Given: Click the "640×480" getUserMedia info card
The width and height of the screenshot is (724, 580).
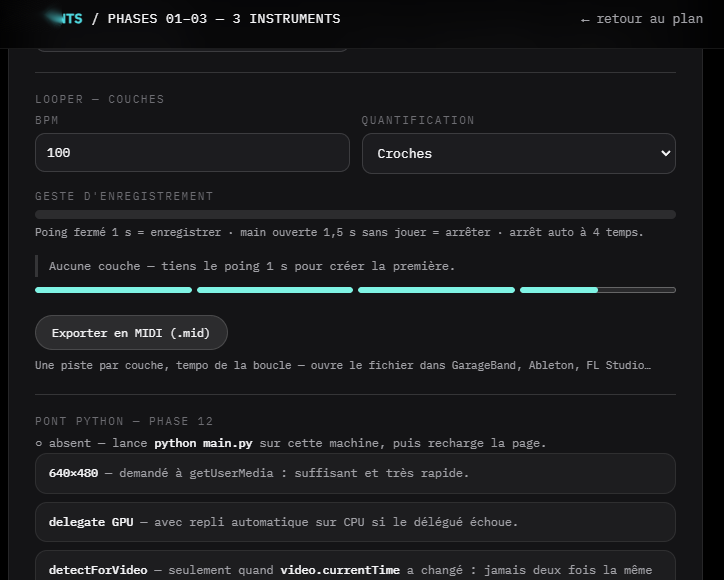Looking at the screenshot, I should 356,473.
